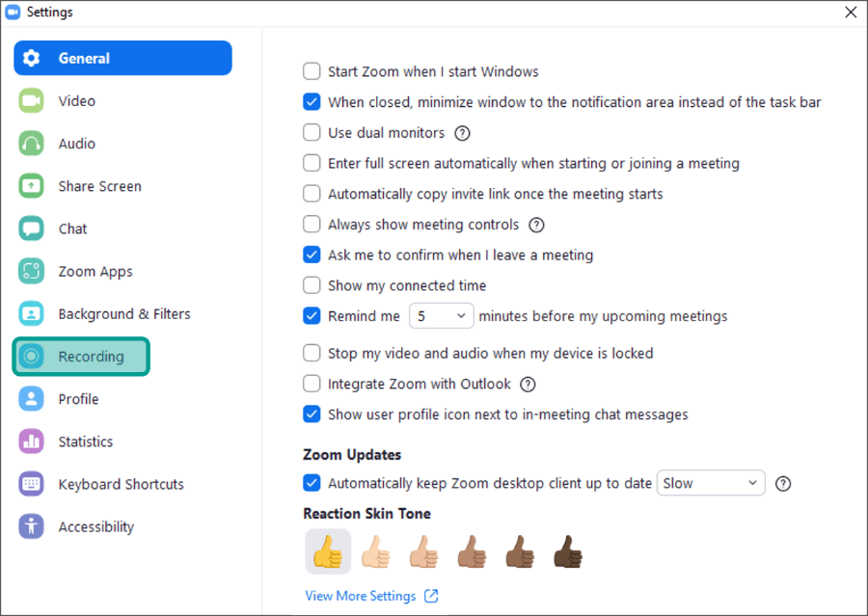
Task: Click external link icon after View More Settings
Action: click(x=431, y=596)
